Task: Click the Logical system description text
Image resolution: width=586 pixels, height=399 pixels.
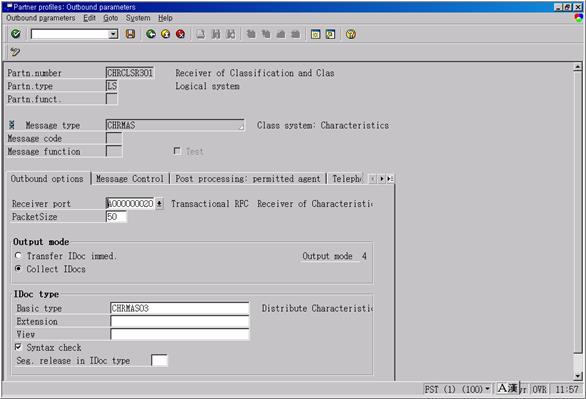Action: pos(207,86)
